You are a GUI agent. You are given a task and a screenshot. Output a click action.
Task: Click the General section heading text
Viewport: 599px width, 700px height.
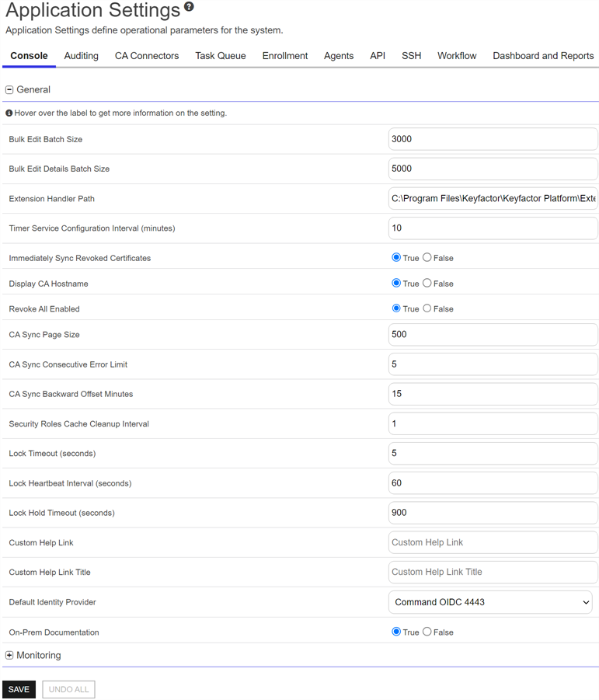pyautogui.click(x=33, y=89)
